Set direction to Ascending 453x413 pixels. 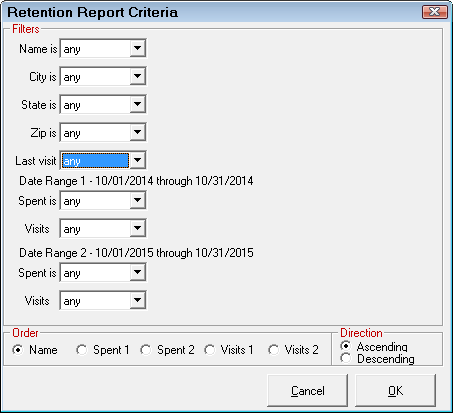[346, 346]
